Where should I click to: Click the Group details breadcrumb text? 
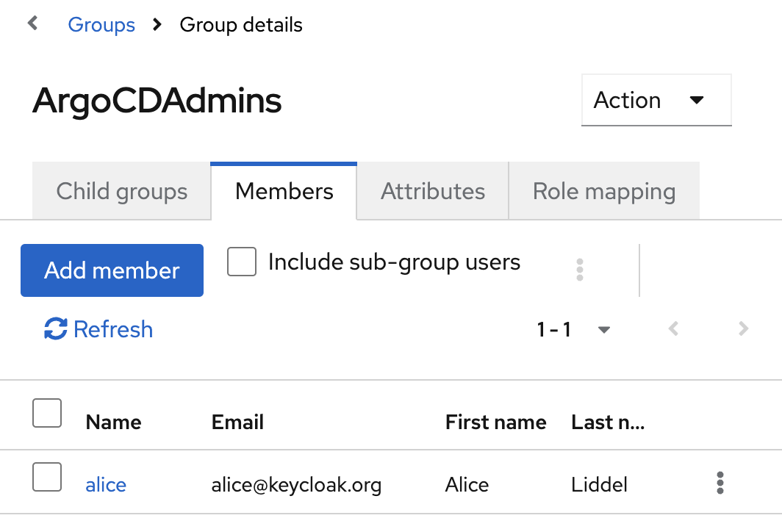[241, 24]
